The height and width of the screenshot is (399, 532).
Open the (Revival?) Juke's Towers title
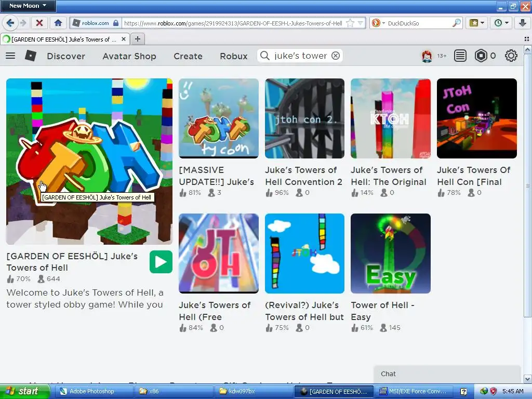tap(304, 311)
